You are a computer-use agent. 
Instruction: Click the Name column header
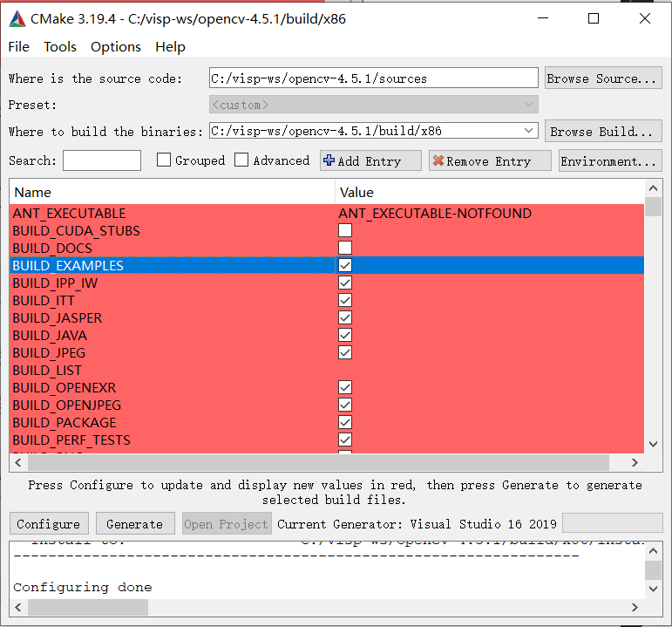[172, 192]
